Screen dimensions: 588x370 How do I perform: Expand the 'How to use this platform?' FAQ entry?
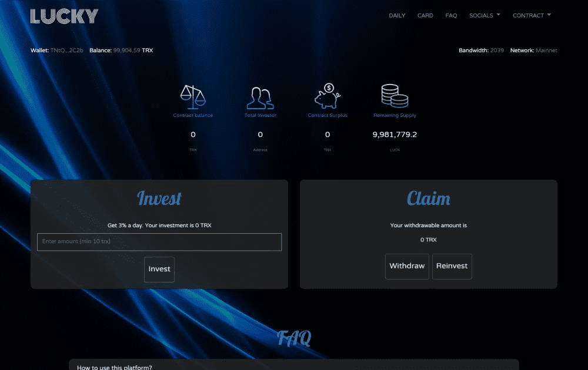pyautogui.click(x=113, y=366)
